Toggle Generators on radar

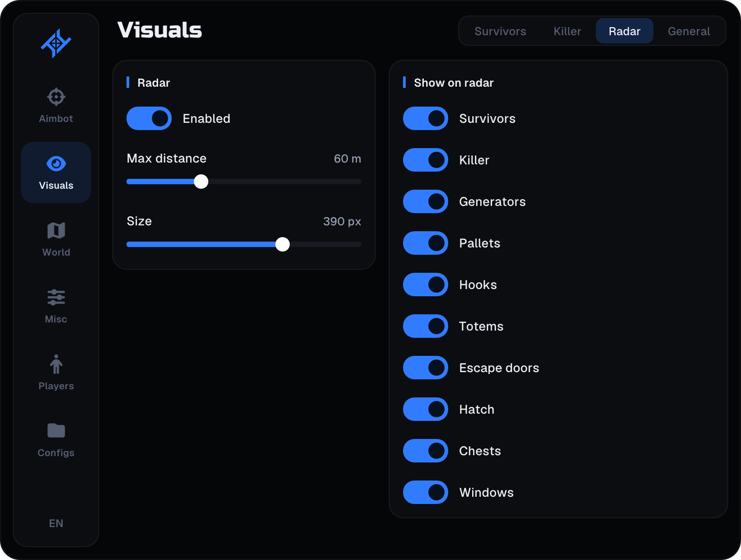pyautogui.click(x=426, y=201)
